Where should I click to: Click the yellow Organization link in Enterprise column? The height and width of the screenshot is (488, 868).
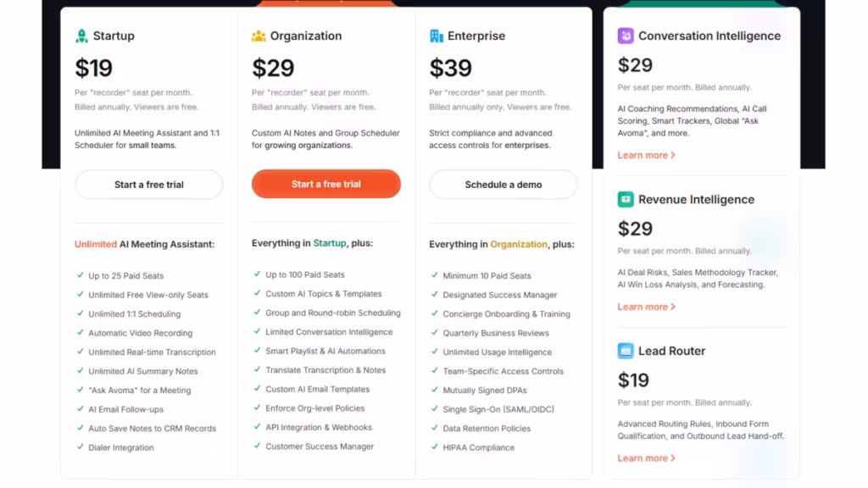518,245
